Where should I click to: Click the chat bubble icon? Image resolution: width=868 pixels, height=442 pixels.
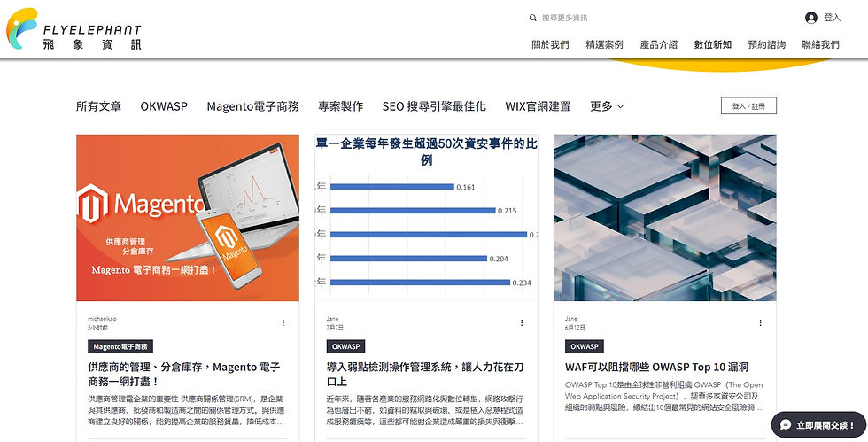coord(786,425)
